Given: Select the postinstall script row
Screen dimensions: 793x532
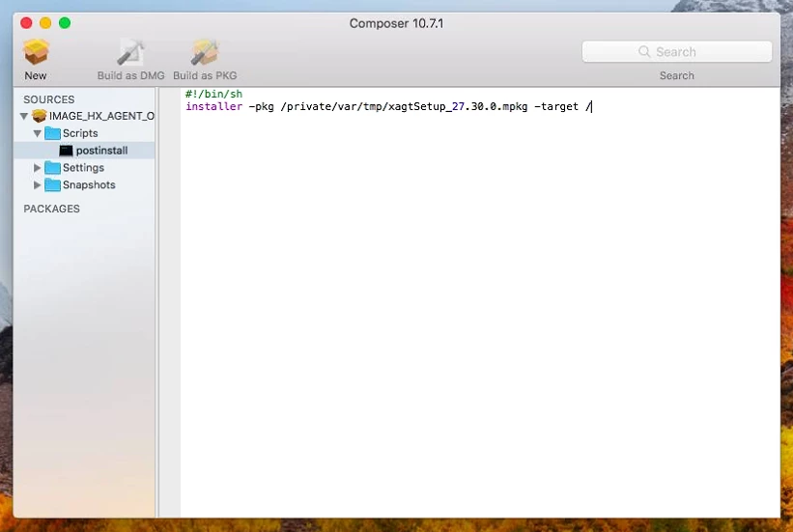Looking at the screenshot, I should [x=84, y=151].
